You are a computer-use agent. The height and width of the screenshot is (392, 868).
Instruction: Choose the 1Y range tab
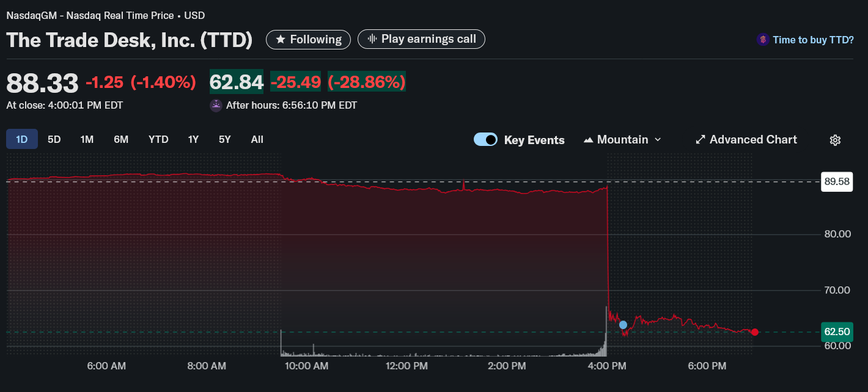(x=193, y=139)
